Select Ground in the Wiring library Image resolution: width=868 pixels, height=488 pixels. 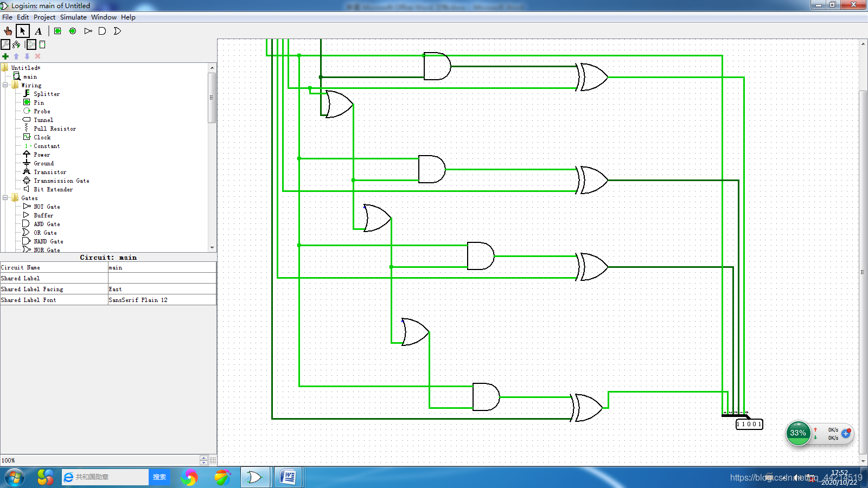43,163
